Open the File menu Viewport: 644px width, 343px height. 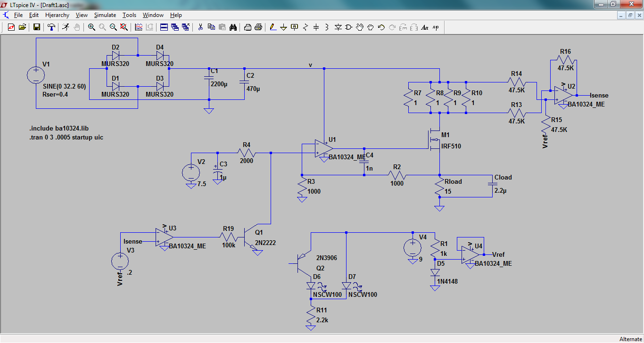pos(18,15)
